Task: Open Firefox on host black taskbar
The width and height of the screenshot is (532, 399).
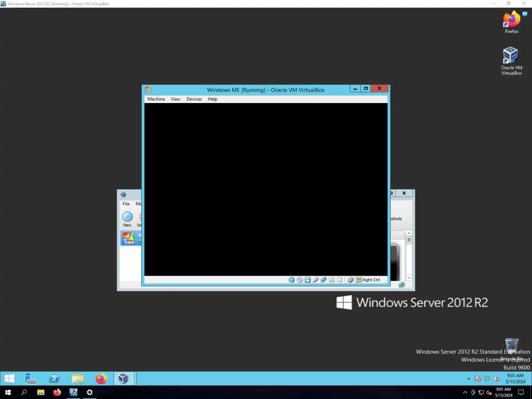Action: coord(57,392)
